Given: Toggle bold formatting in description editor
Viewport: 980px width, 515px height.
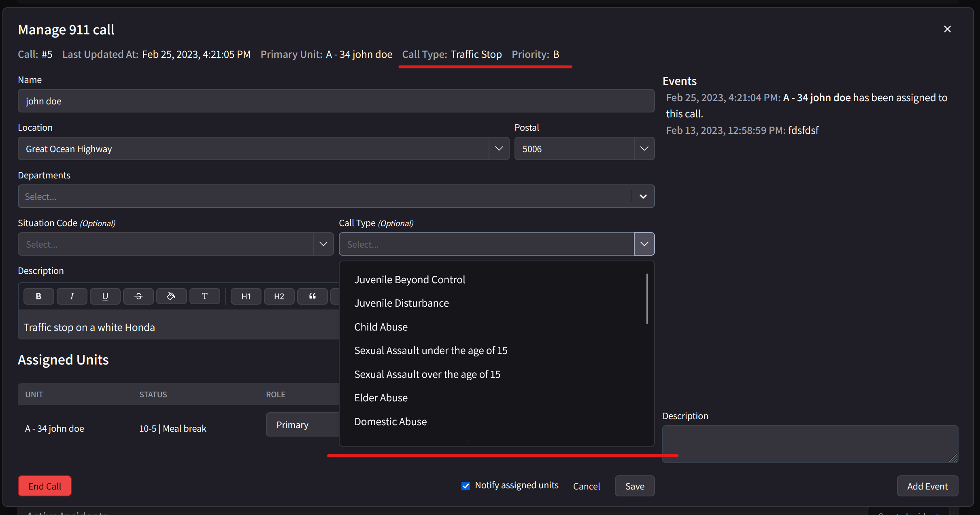Looking at the screenshot, I should pos(38,296).
